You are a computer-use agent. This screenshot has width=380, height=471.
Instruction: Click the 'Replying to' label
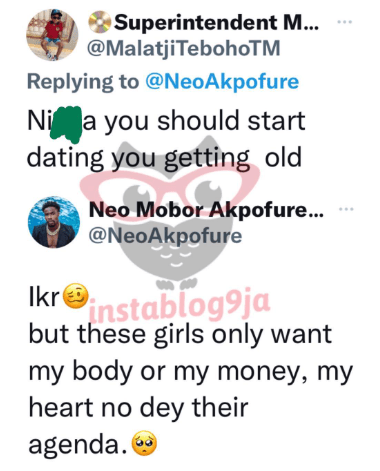point(83,82)
